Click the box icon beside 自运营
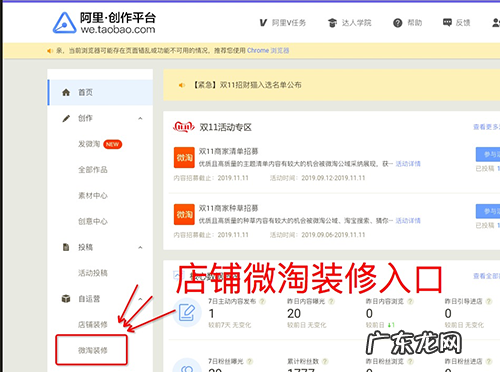The width and height of the screenshot is (500, 372). (x=66, y=299)
